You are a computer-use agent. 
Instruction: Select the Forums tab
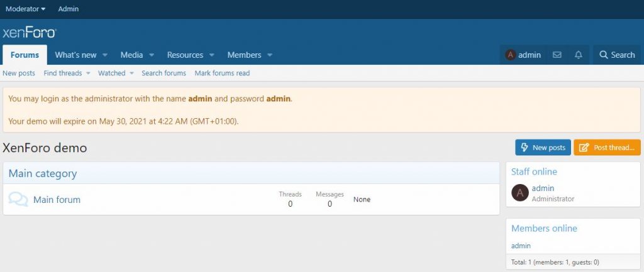pos(25,55)
